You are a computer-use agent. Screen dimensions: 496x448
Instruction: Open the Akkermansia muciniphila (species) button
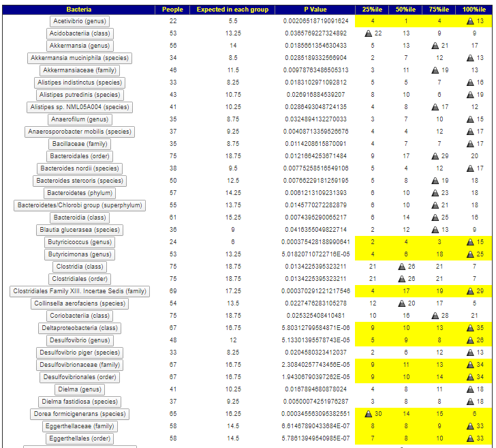point(79,58)
